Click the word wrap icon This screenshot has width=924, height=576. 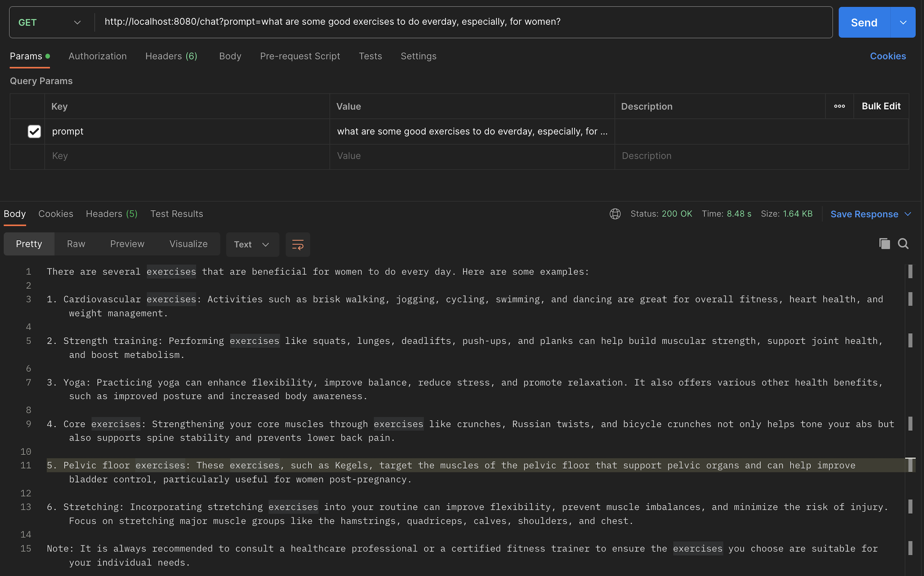pyautogui.click(x=298, y=244)
